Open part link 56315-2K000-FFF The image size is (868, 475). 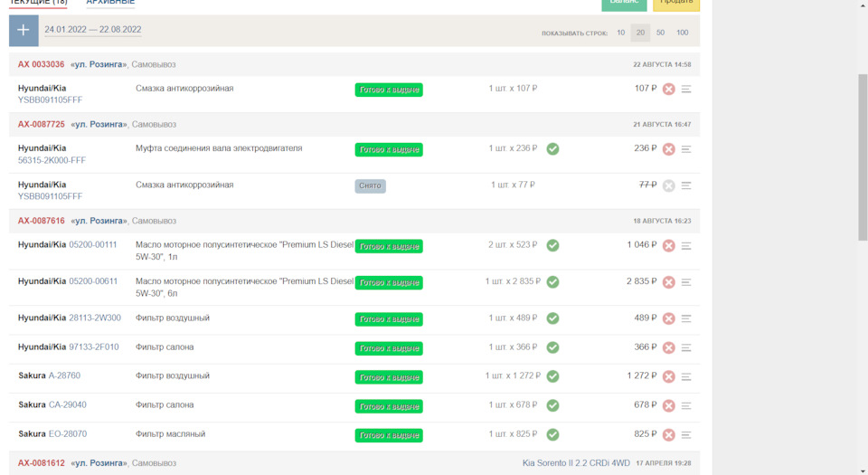[x=52, y=160]
